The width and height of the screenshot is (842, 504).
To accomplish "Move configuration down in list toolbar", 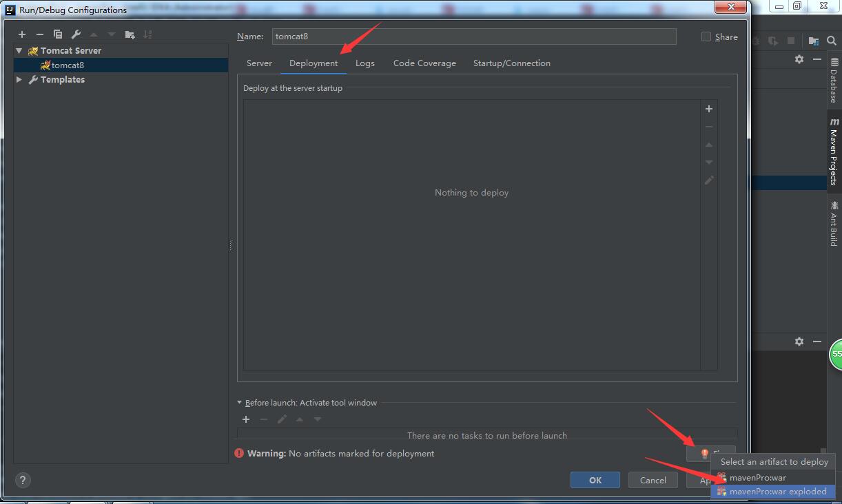I will (x=112, y=34).
